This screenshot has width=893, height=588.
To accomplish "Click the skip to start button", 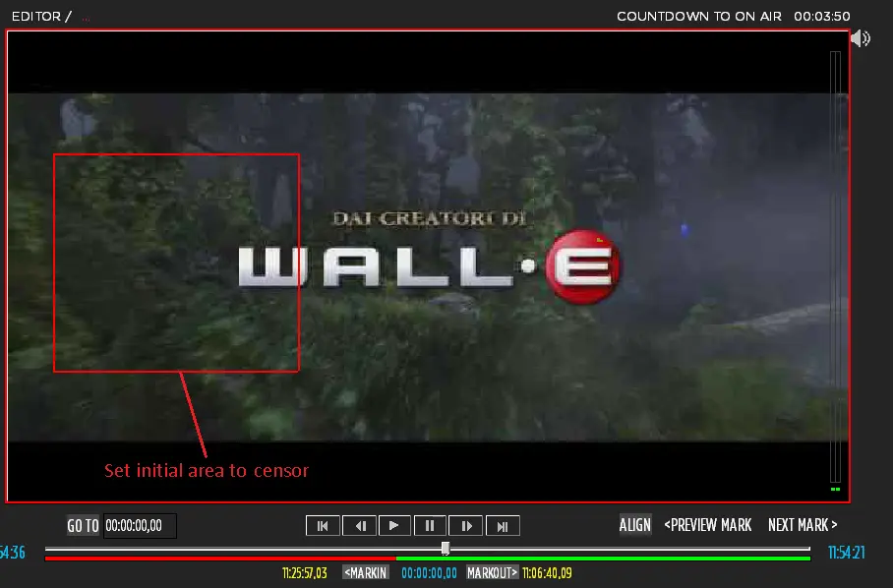I will 322,526.
